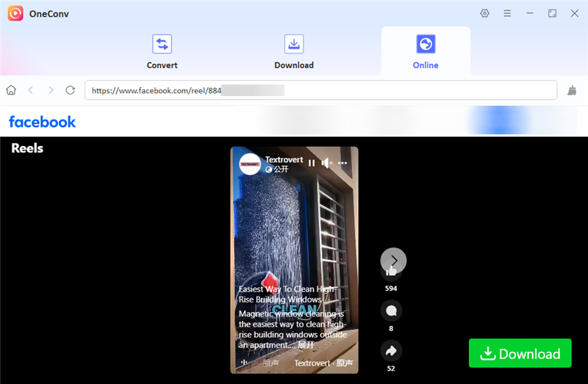Viewport: 588px width, 384px height.
Task: Switch to the Download tab
Action: click(294, 51)
